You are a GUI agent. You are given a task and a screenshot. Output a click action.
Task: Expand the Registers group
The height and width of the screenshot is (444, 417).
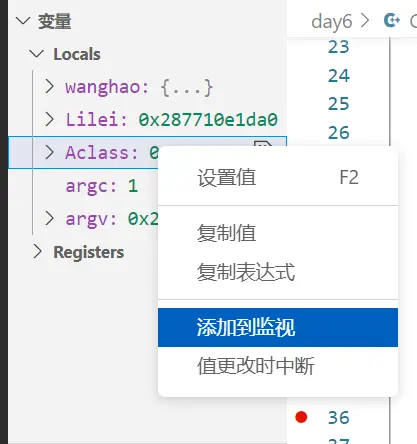pyautogui.click(x=37, y=252)
